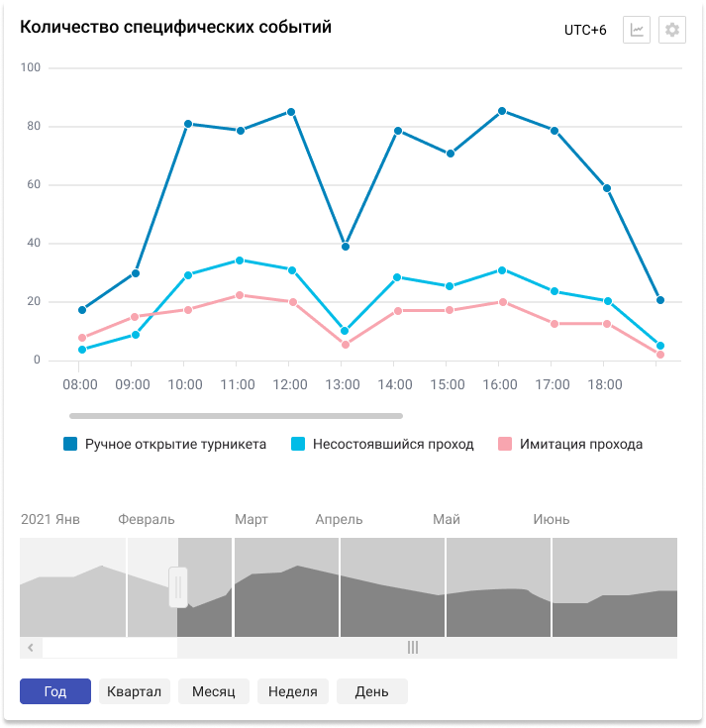
Task: Click the chart title Количество специфических событий
Action: 175,27
